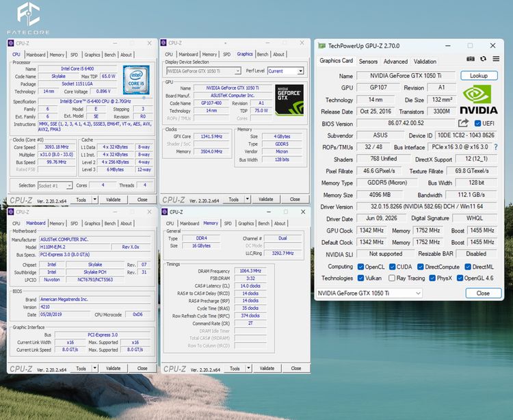Click the Driver Version field in GPU-Z
The width and height of the screenshot is (513, 420).
click(427, 207)
